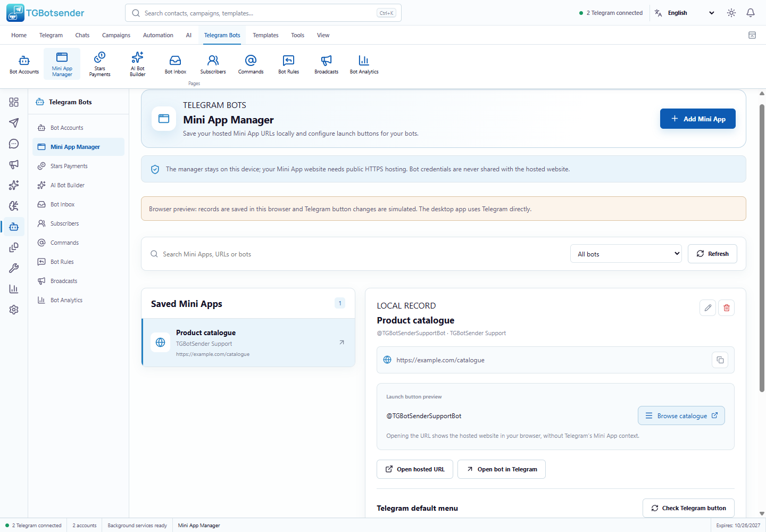Delete Product catalogue record trash icon
The image size is (766, 532).
pos(727,307)
